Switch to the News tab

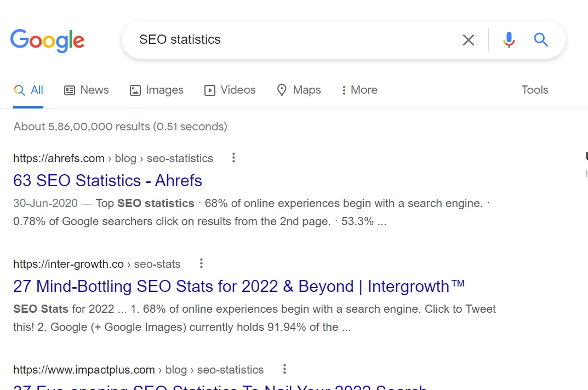point(87,90)
